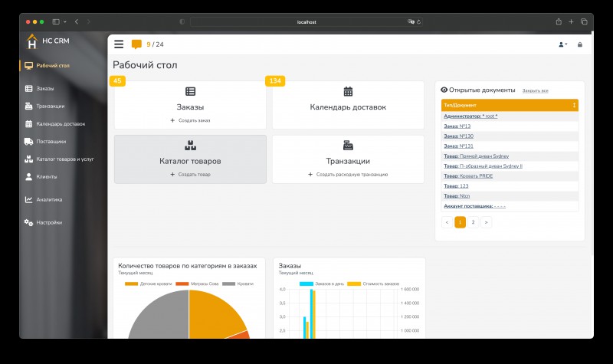Image resolution: width=613 pixels, height=364 pixels.
Task: Toggle the Матрасы Сова legend swatch
Action: pyautogui.click(x=182, y=284)
